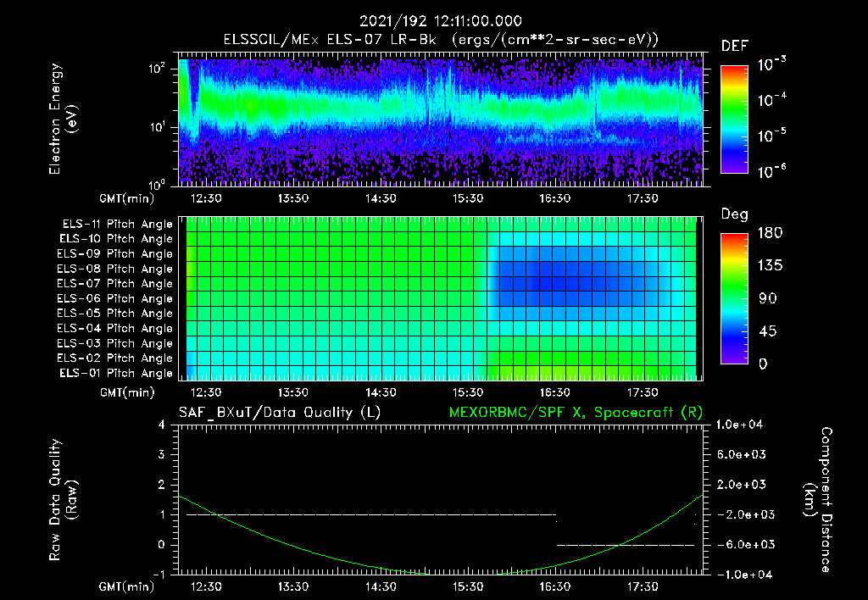Click the timestamp 2021/192 12:11:00.000 title
The width and height of the screenshot is (868, 600).
pyautogui.click(x=441, y=21)
